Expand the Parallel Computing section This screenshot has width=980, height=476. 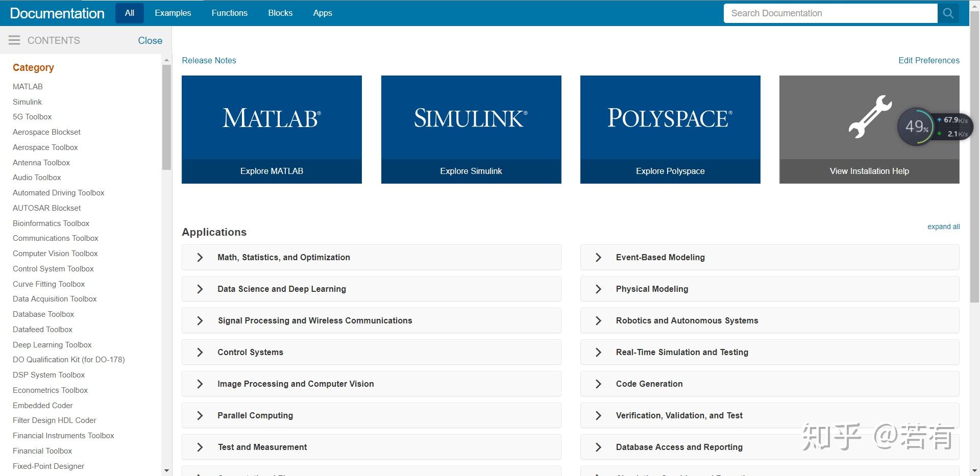pyautogui.click(x=372, y=416)
